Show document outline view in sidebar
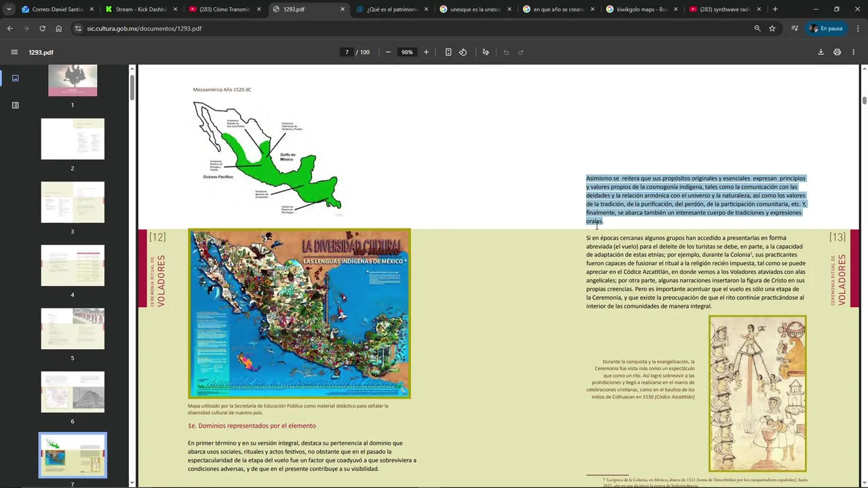 point(15,105)
